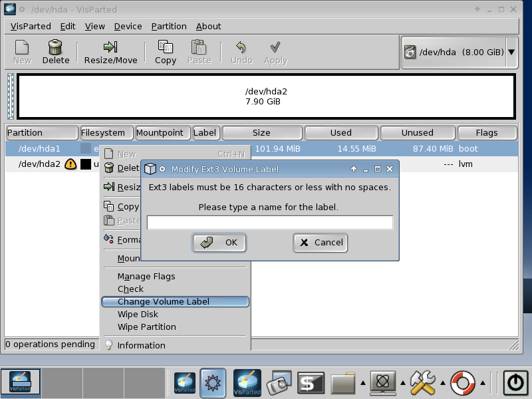
Task: Expand the arrow next to the monitor launcher
Action: 403,383
